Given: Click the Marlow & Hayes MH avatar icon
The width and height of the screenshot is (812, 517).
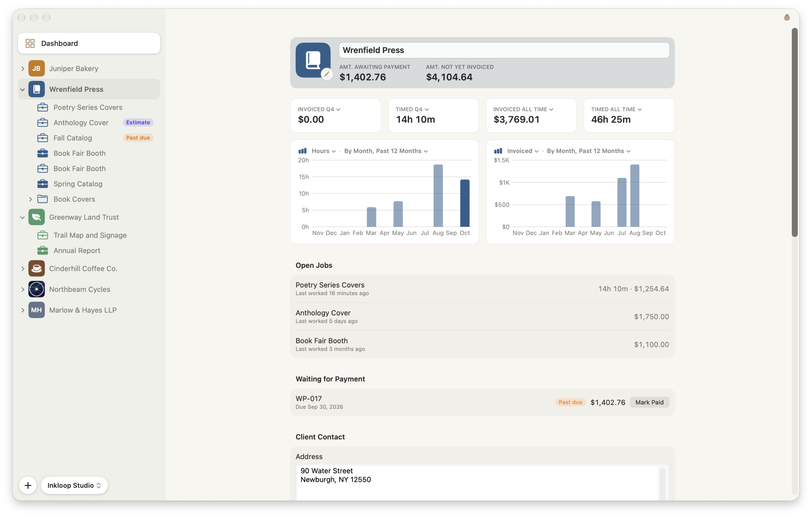Looking at the screenshot, I should click(x=36, y=310).
